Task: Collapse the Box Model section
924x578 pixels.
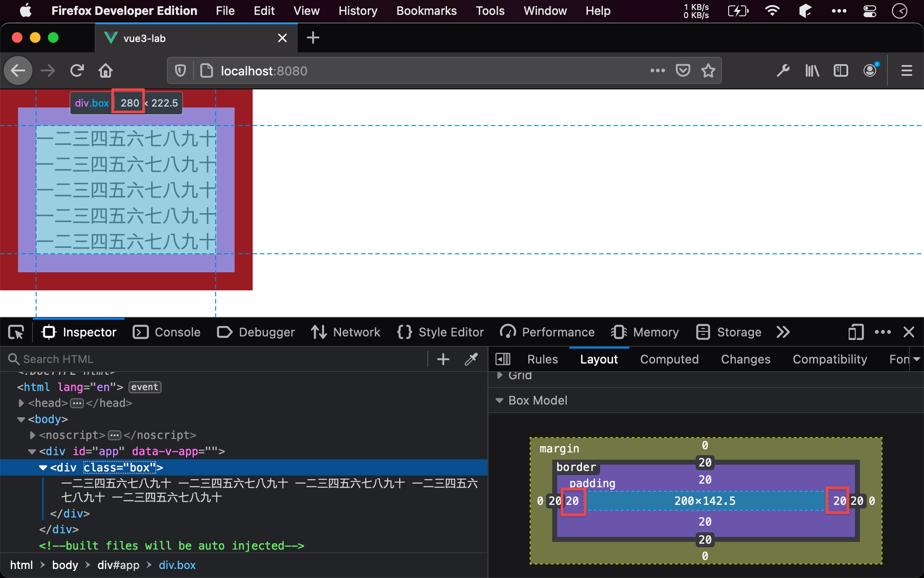Action: (499, 401)
